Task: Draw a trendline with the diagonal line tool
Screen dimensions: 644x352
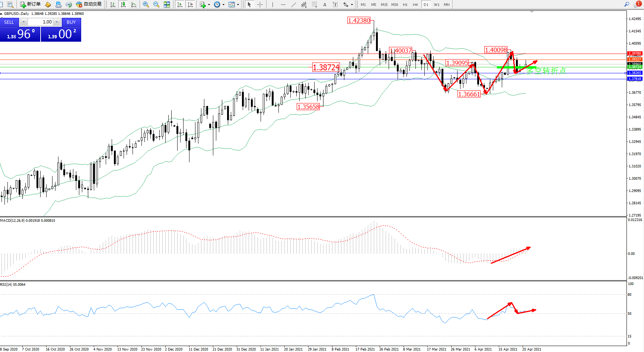Action: pos(294,4)
